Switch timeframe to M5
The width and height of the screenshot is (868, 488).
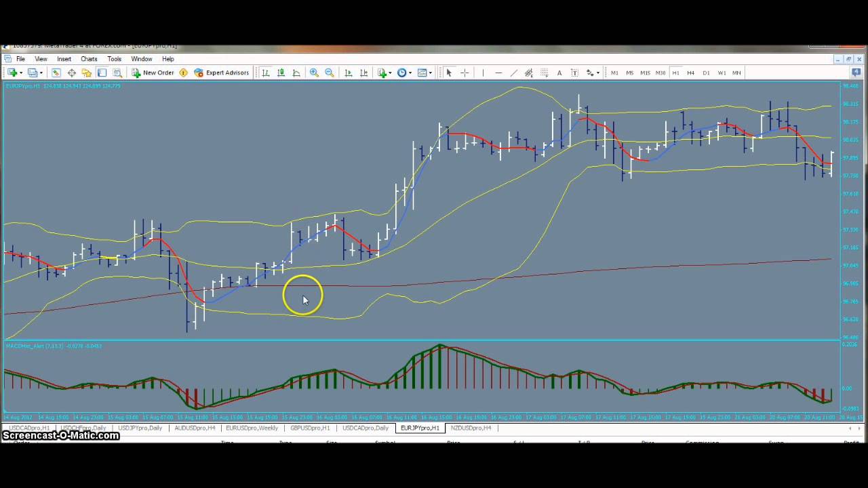(630, 73)
